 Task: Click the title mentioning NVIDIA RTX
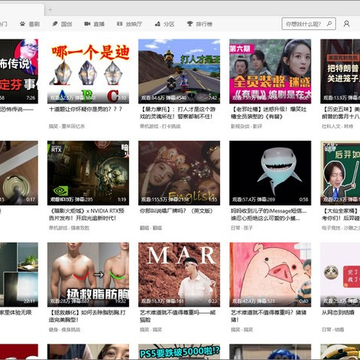87,214
